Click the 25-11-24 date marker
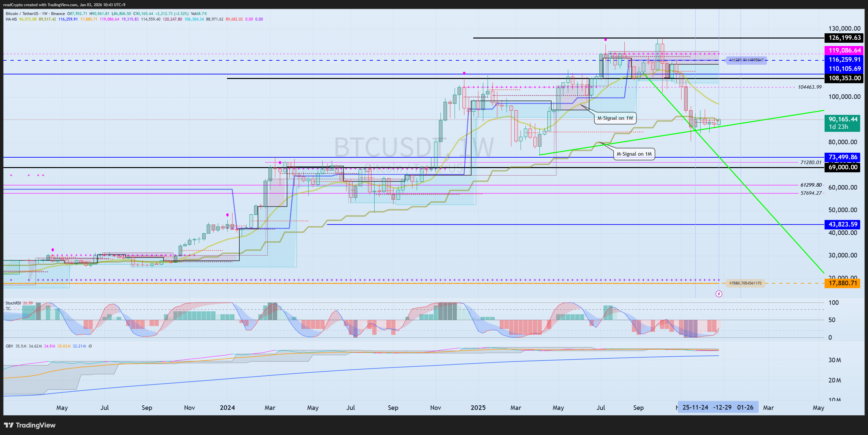 pos(695,407)
